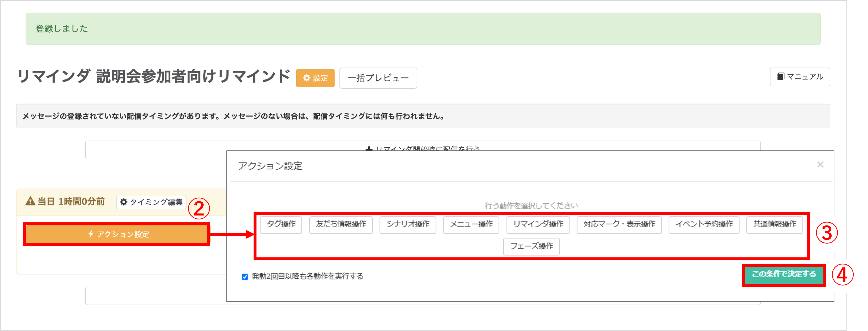The image size is (868, 331).
Task: Click the book icon beside マニュアル
Action: click(x=780, y=76)
